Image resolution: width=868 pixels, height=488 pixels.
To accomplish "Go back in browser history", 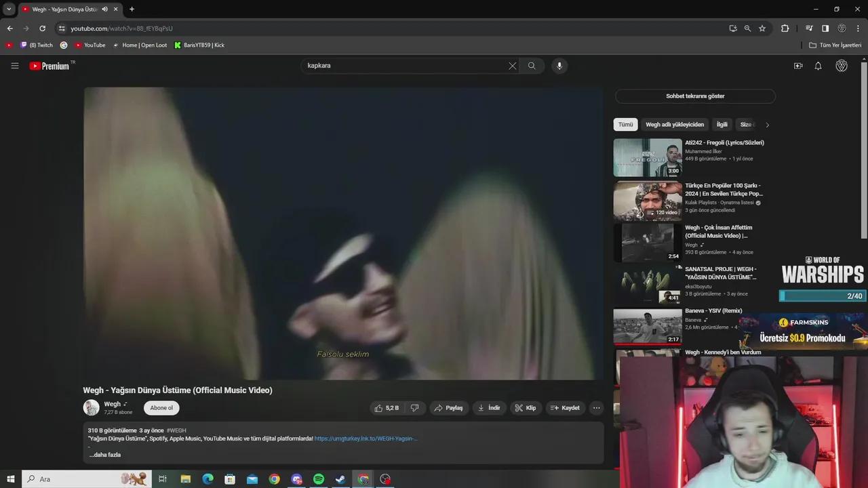I will tap(9, 28).
